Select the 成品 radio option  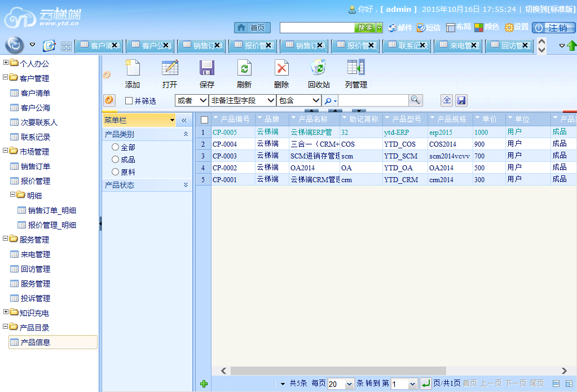pos(115,160)
